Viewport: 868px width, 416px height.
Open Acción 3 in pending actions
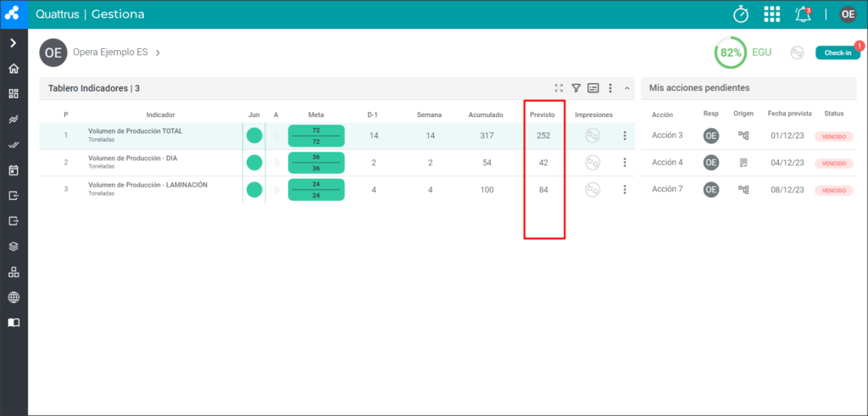(667, 136)
